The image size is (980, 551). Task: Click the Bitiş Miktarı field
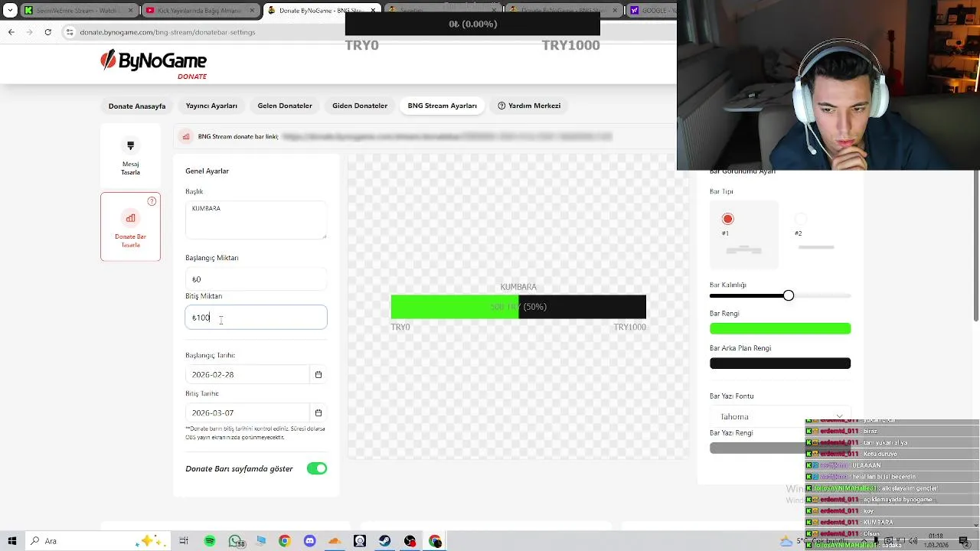click(256, 318)
